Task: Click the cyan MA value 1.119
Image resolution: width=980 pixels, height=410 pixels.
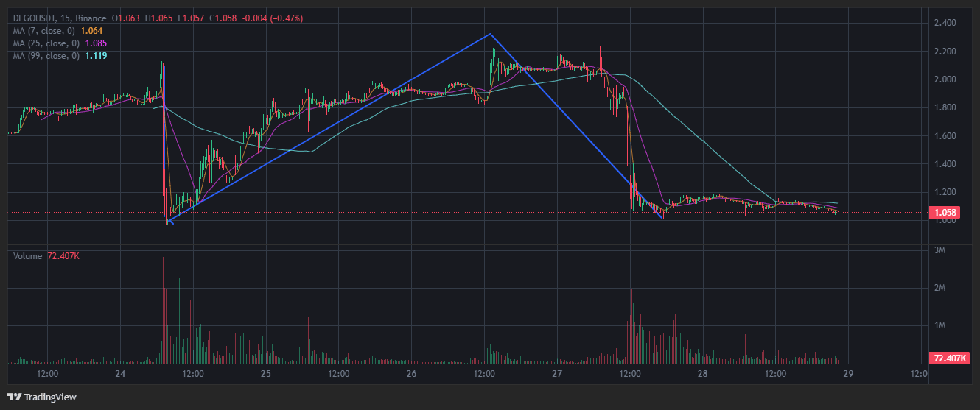Action: click(96, 56)
